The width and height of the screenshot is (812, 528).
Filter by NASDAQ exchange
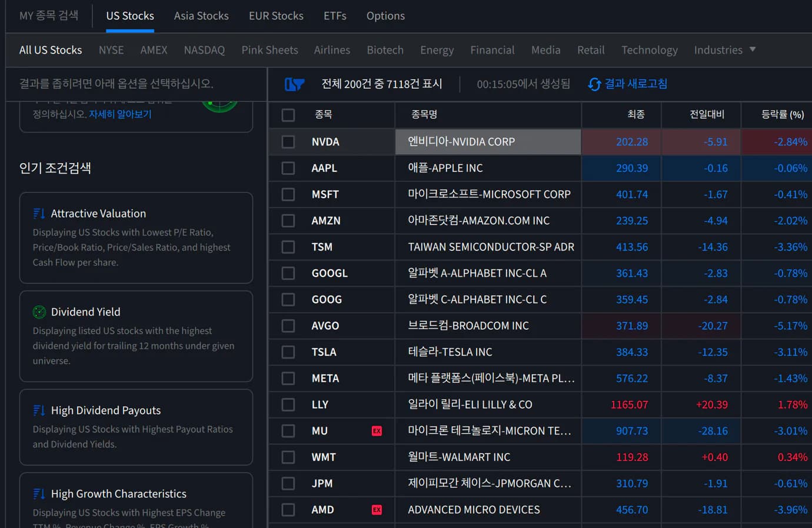point(204,50)
